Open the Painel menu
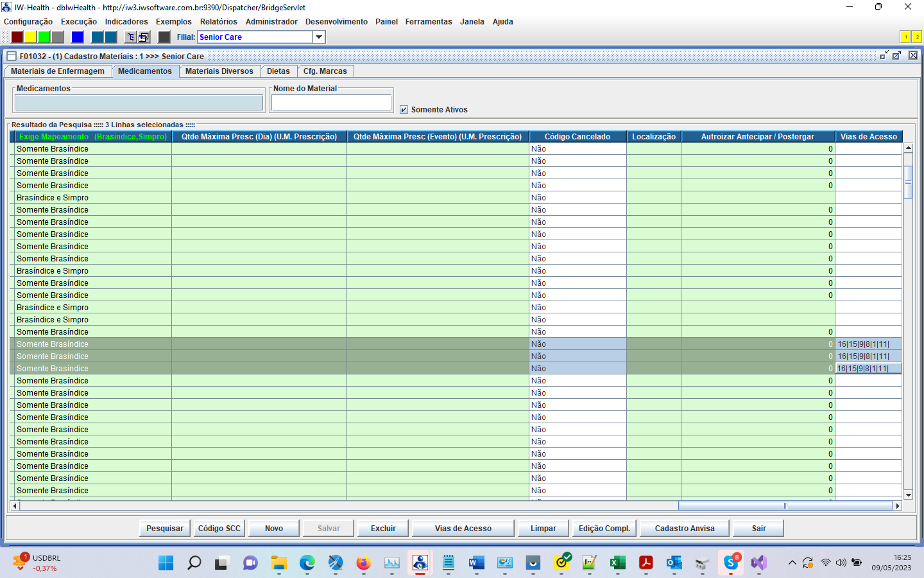The height and width of the screenshot is (578, 924). [387, 22]
